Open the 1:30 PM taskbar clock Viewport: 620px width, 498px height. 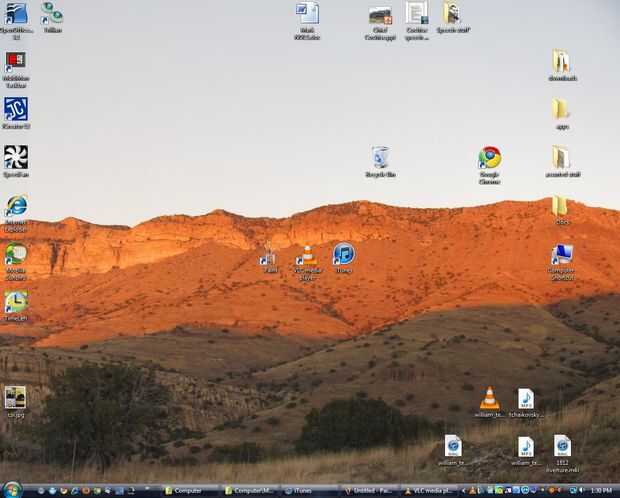601,491
